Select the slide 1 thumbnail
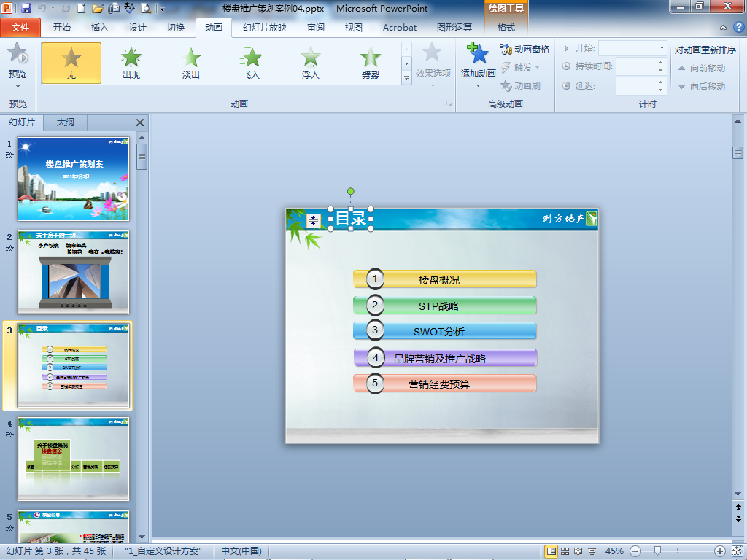 74,179
